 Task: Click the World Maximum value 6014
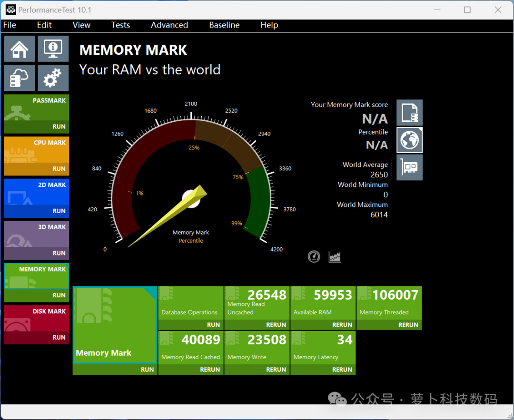(x=379, y=215)
